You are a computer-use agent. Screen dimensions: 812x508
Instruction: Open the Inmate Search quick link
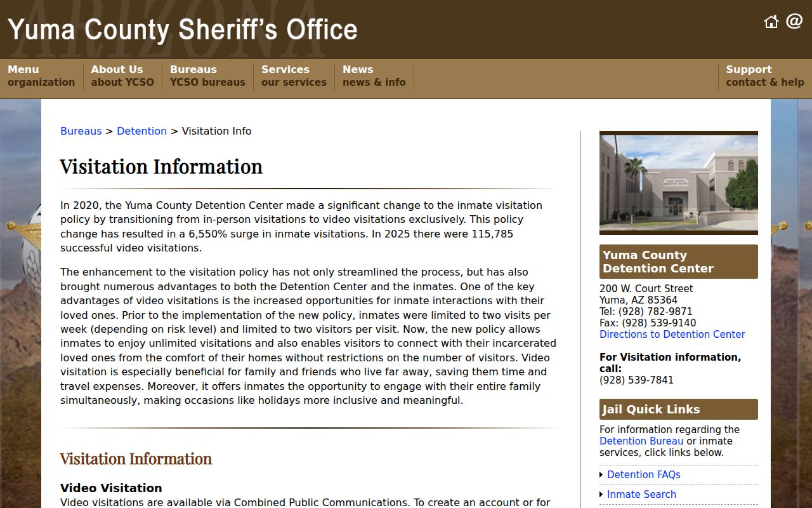(641, 494)
